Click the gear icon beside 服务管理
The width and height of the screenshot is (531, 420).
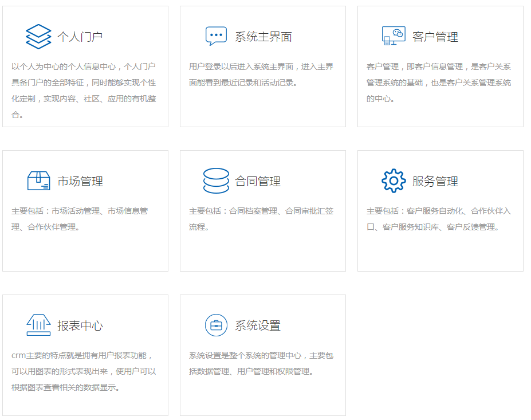click(x=394, y=181)
